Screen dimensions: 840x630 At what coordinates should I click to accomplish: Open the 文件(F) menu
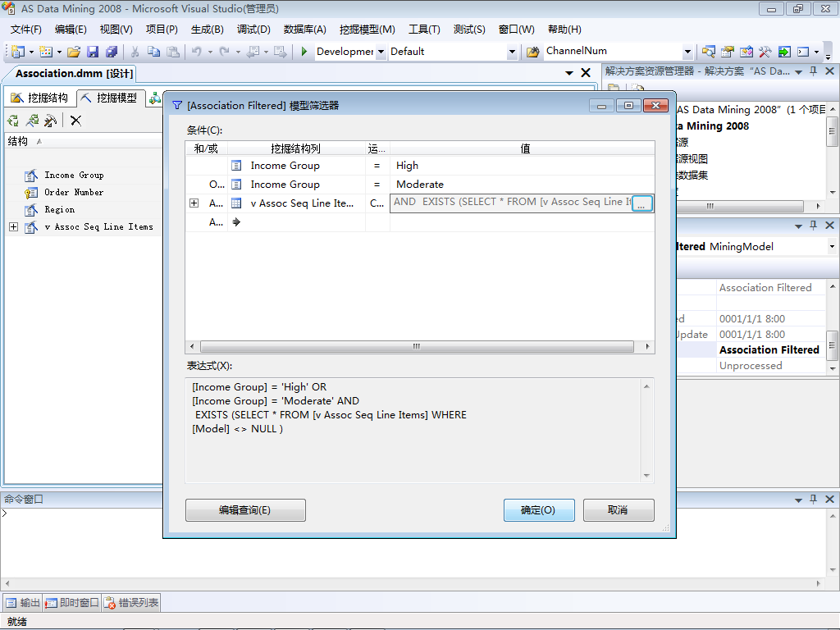(25, 30)
